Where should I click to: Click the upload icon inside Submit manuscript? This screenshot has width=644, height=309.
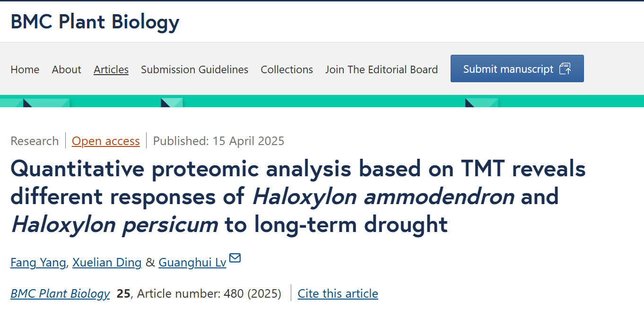pyautogui.click(x=565, y=69)
